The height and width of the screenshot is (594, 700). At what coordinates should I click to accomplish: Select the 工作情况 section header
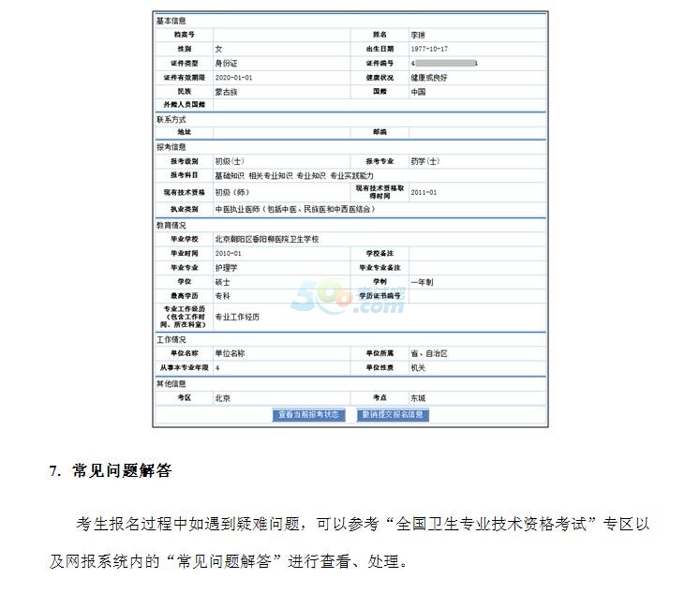[x=171, y=339]
